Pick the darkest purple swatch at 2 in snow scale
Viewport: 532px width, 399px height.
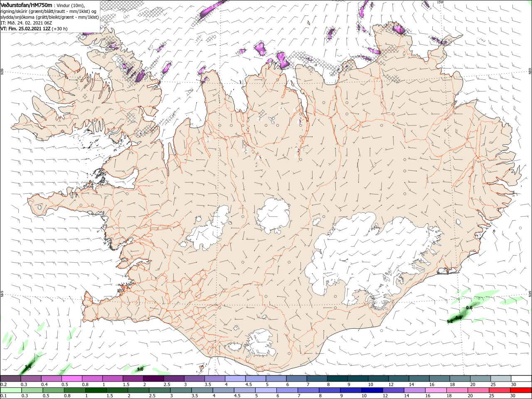153,379
